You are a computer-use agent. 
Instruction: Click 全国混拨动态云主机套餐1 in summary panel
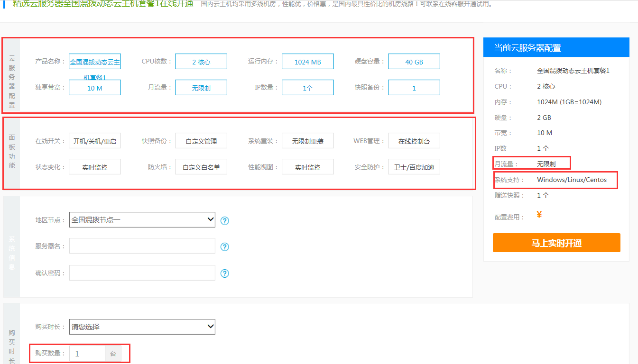click(573, 71)
